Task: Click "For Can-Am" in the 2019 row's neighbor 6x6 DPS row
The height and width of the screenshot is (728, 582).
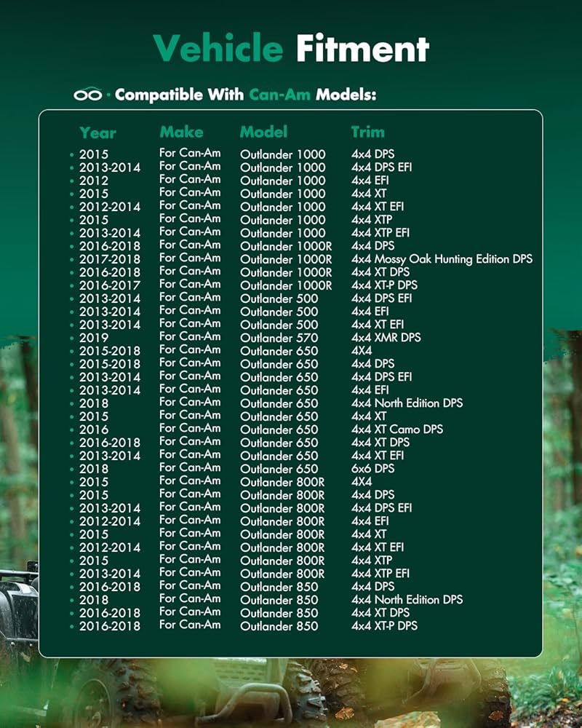Action: [x=190, y=467]
